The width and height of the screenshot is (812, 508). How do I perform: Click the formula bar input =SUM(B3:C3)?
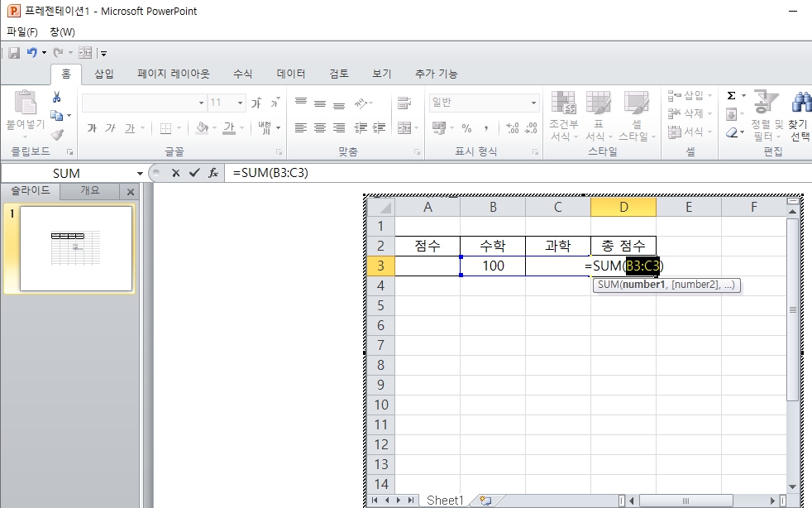click(518, 173)
